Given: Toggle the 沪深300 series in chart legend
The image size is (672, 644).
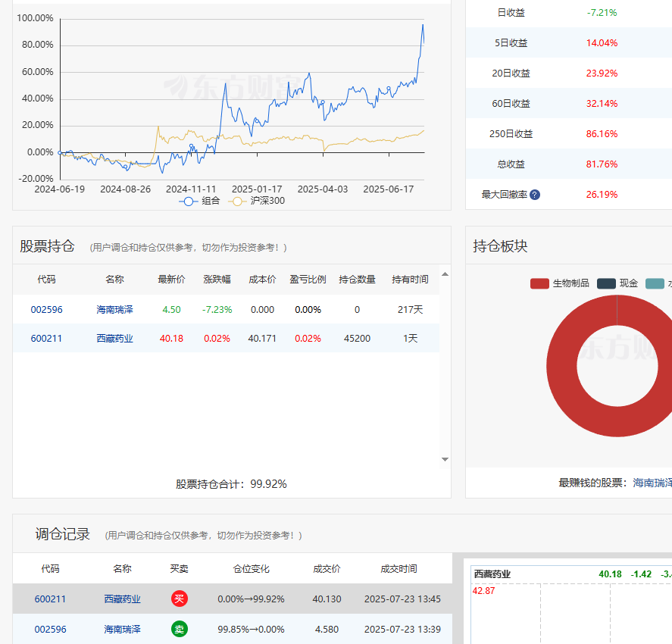Looking at the screenshot, I should [x=257, y=201].
